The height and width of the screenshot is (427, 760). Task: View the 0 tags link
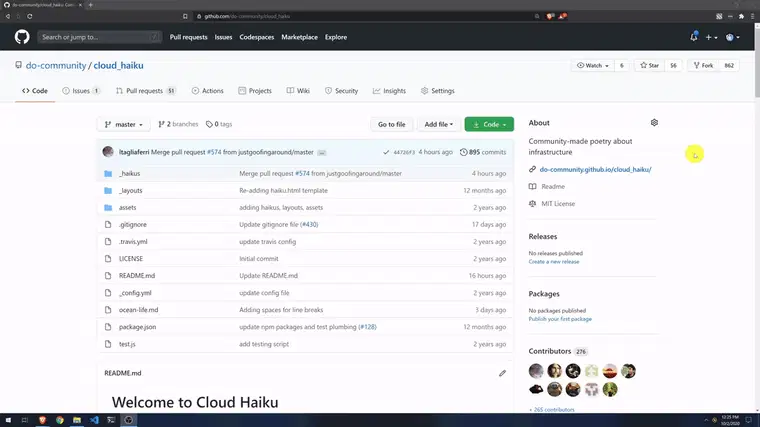[x=219, y=125]
